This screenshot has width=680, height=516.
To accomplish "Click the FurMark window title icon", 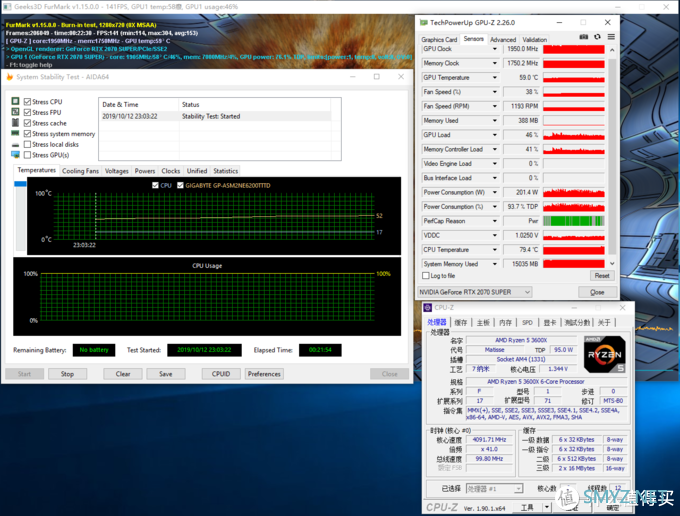I will (7, 7).
